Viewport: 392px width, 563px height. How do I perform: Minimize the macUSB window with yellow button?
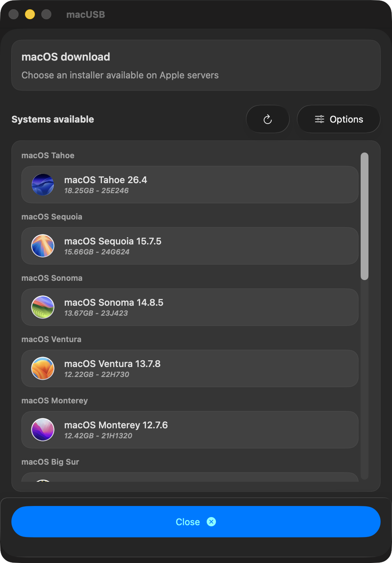click(x=30, y=14)
